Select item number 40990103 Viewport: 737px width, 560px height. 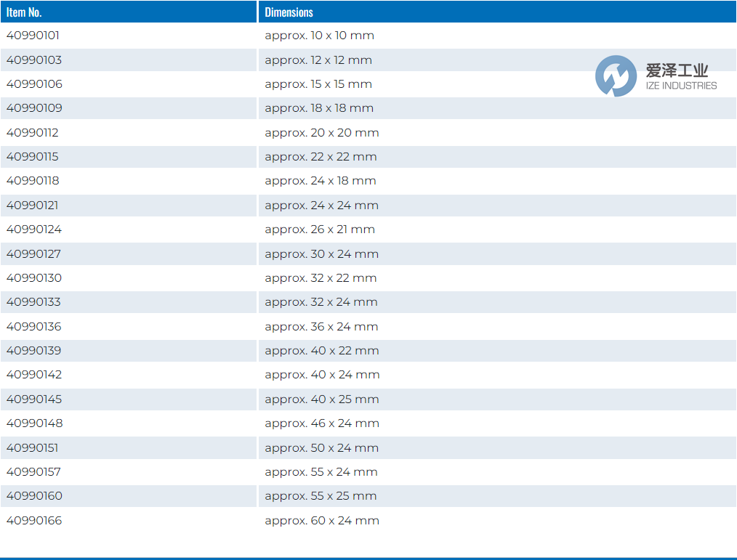click(x=34, y=60)
